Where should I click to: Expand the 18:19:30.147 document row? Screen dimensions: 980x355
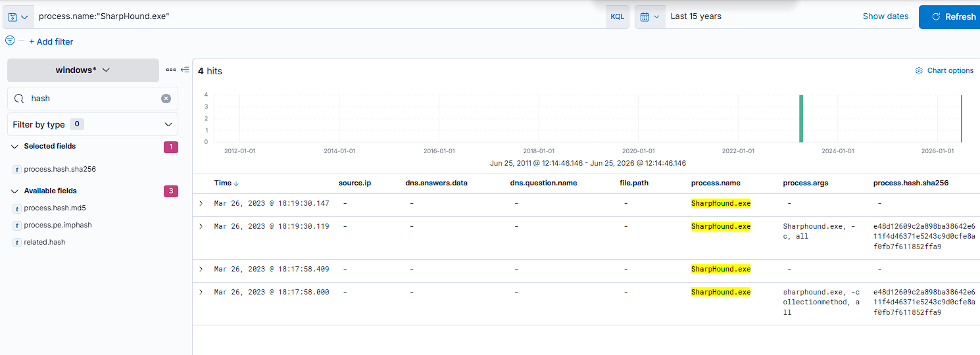tap(201, 204)
